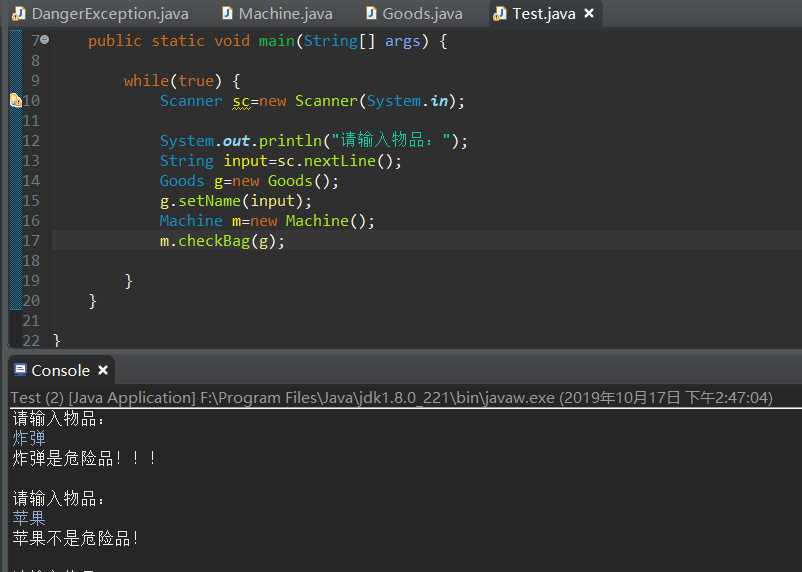The height and width of the screenshot is (572, 802).
Task: Click the Java file icon on Machine.java tab
Action: [227, 13]
